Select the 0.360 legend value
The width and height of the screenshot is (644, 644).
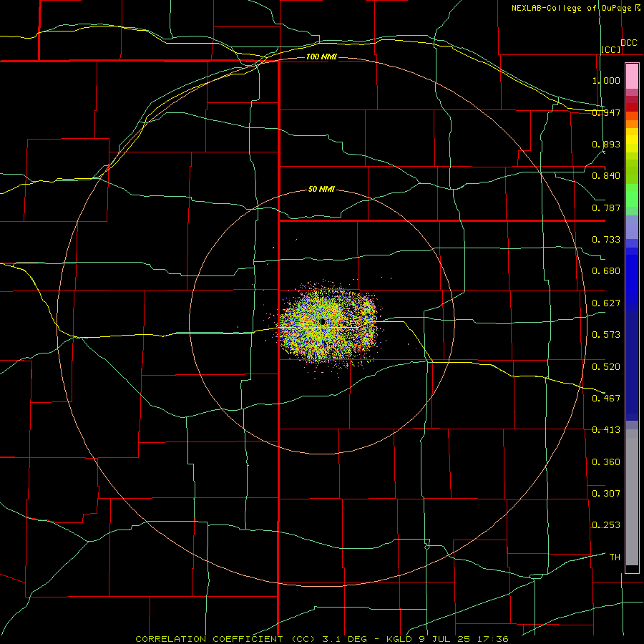click(x=606, y=462)
